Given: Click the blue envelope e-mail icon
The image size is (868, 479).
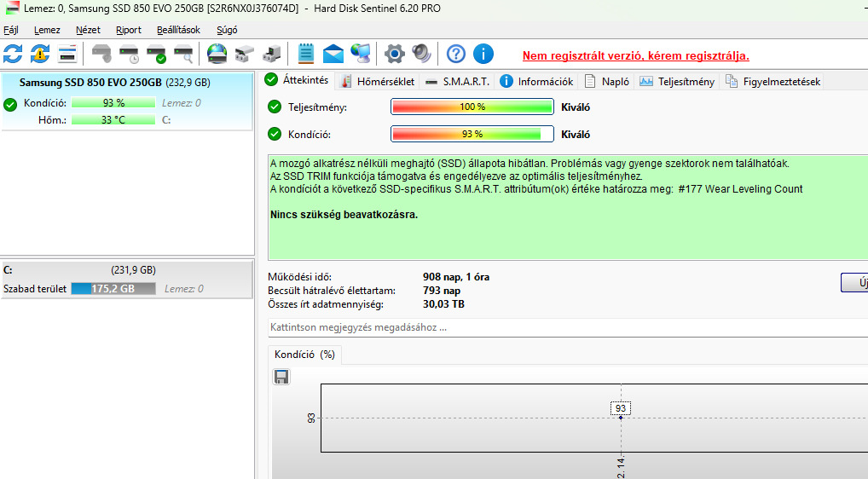Looking at the screenshot, I should [x=333, y=55].
